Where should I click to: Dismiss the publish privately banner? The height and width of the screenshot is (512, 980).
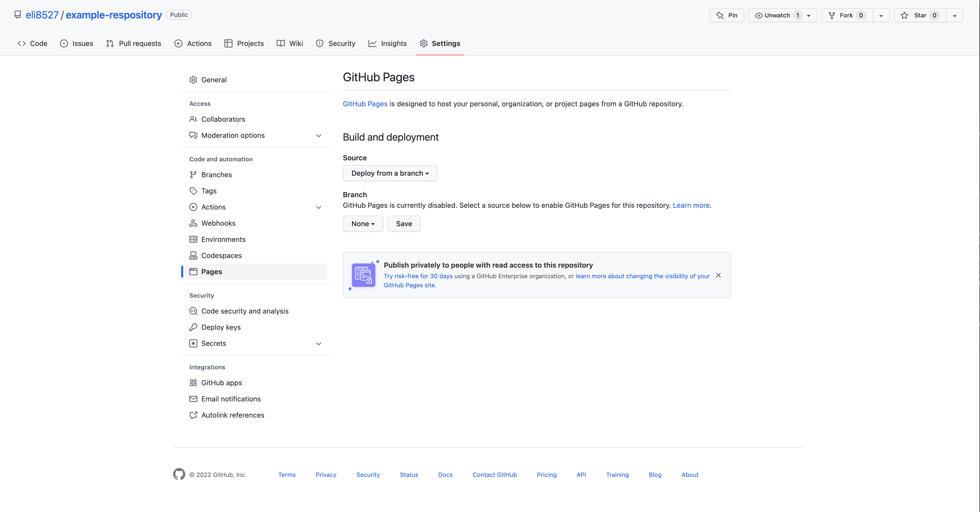coord(718,275)
